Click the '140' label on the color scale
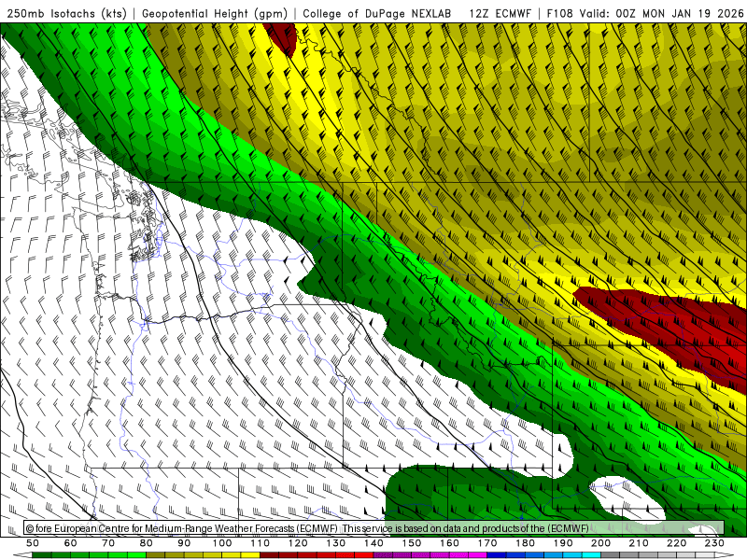The width and height of the screenshot is (747, 560). [x=373, y=543]
